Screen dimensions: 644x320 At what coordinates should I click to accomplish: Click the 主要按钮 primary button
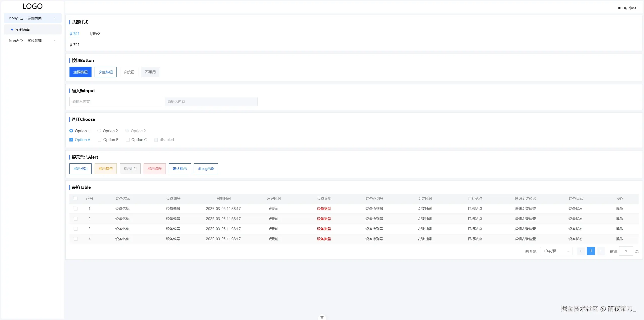(x=80, y=72)
